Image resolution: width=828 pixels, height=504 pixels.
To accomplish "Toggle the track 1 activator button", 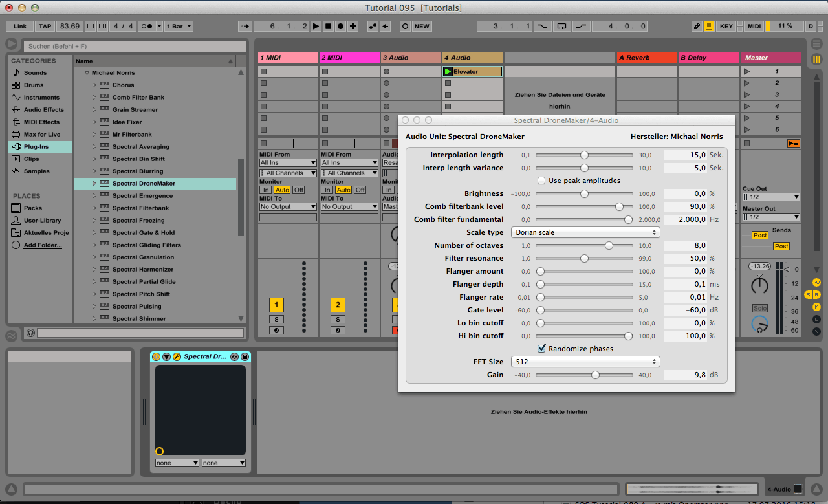I will [x=276, y=305].
